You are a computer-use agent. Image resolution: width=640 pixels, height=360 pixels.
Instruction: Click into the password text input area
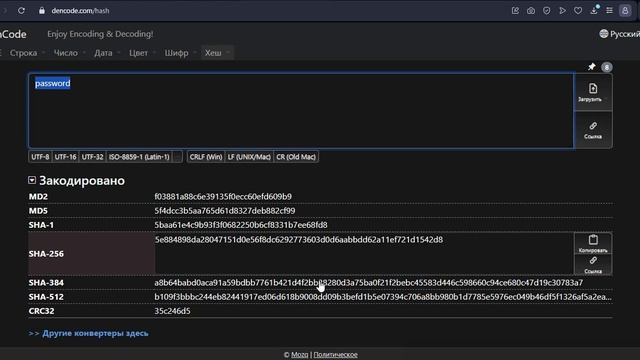point(301,111)
